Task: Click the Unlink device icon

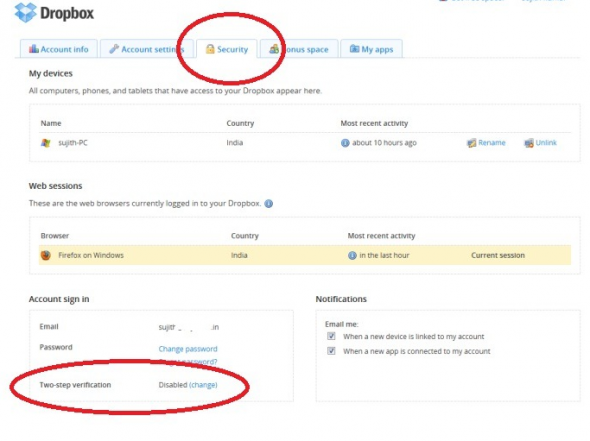Action: 529,143
